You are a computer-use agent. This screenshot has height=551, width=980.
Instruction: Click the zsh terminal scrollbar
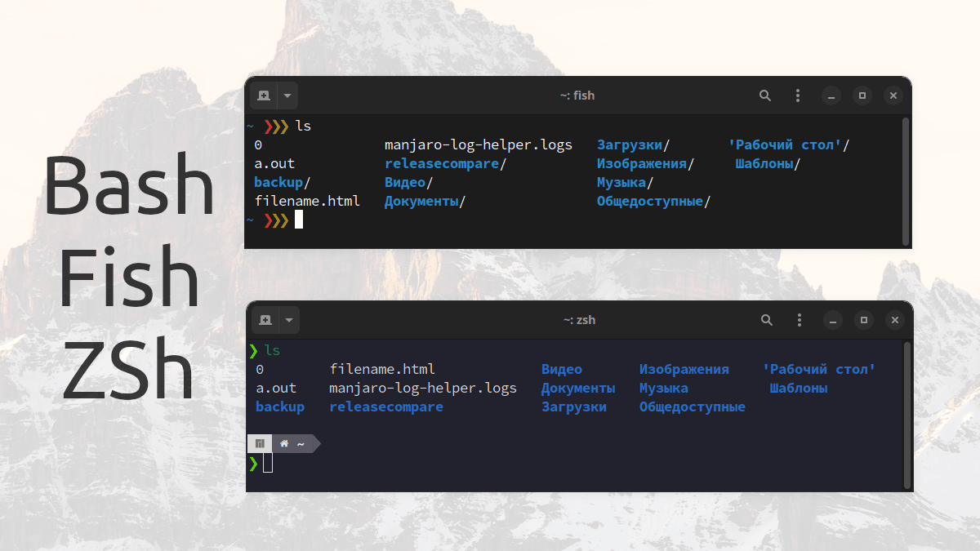906,415
